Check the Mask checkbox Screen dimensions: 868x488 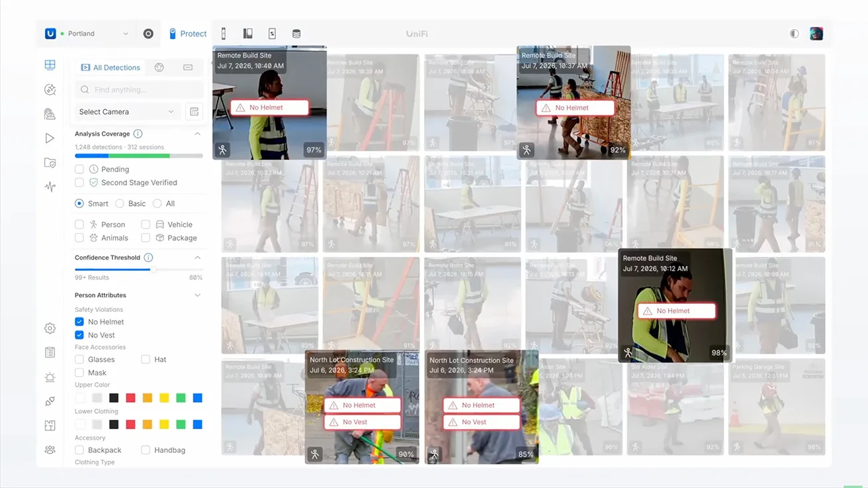(x=79, y=373)
